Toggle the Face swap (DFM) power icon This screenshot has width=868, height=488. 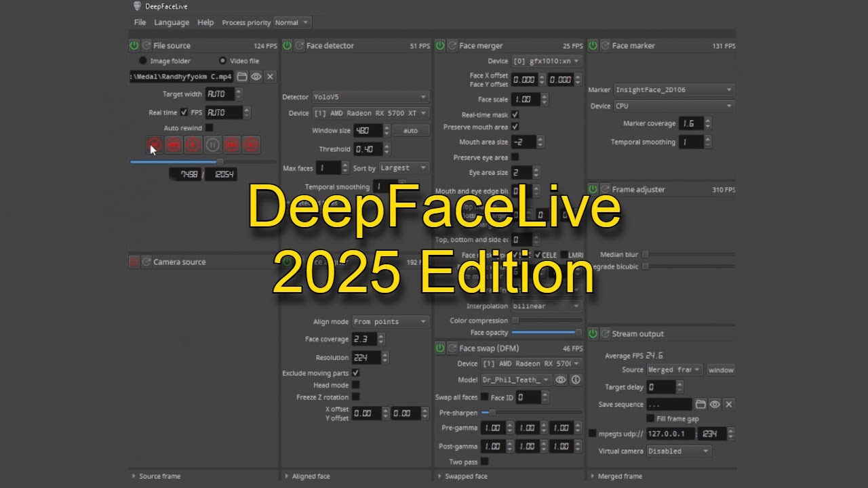pyautogui.click(x=440, y=348)
